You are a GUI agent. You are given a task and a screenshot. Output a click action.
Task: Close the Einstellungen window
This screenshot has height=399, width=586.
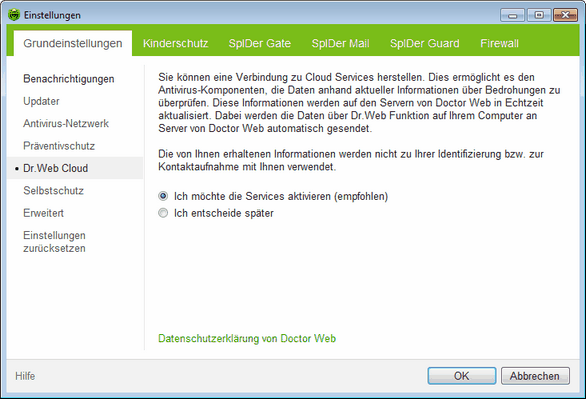coord(565,15)
